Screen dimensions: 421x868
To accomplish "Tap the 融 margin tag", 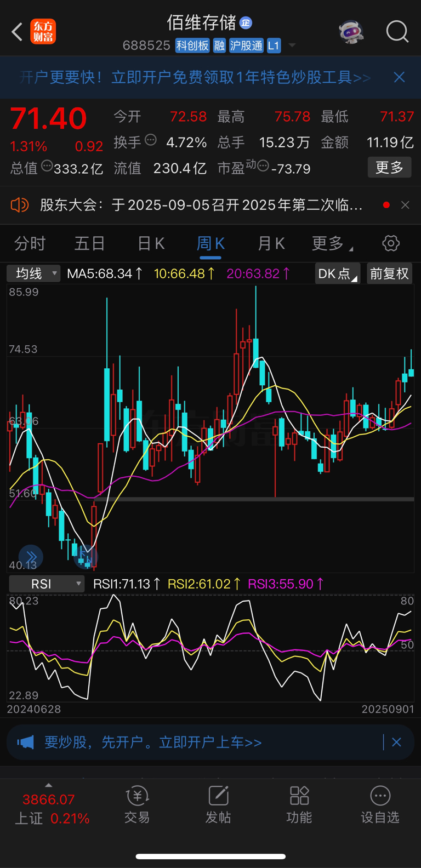I will 219,45.
